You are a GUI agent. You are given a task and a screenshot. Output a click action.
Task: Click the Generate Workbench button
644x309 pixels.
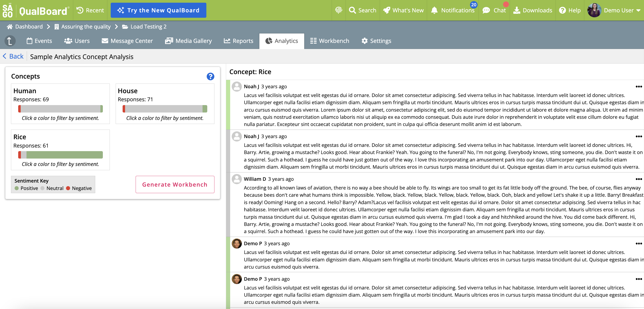click(175, 185)
